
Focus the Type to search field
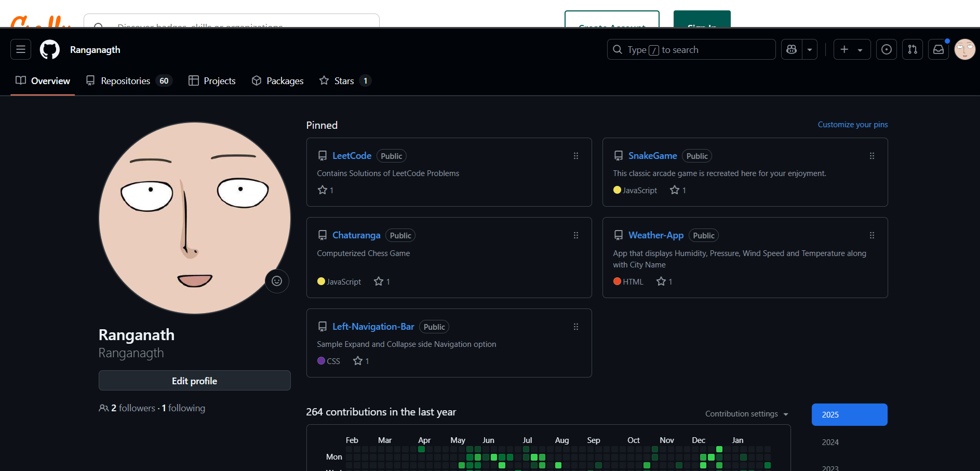691,49
